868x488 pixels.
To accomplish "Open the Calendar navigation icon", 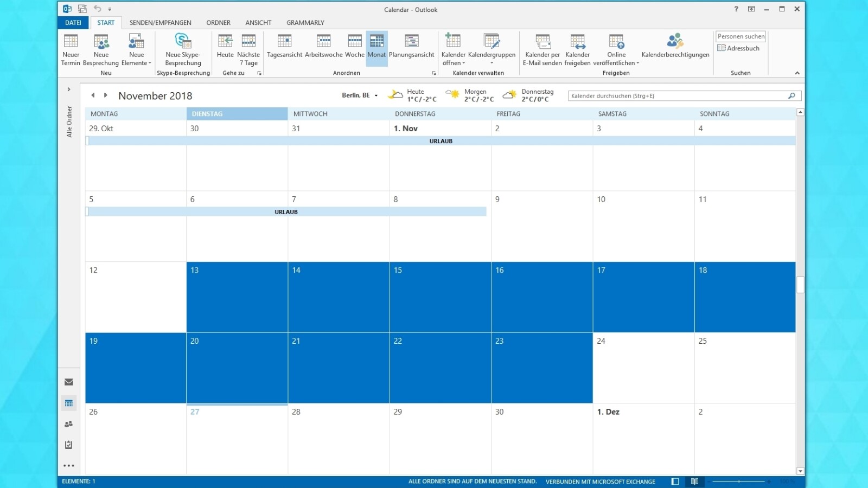I will pyautogui.click(x=69, y=403).
